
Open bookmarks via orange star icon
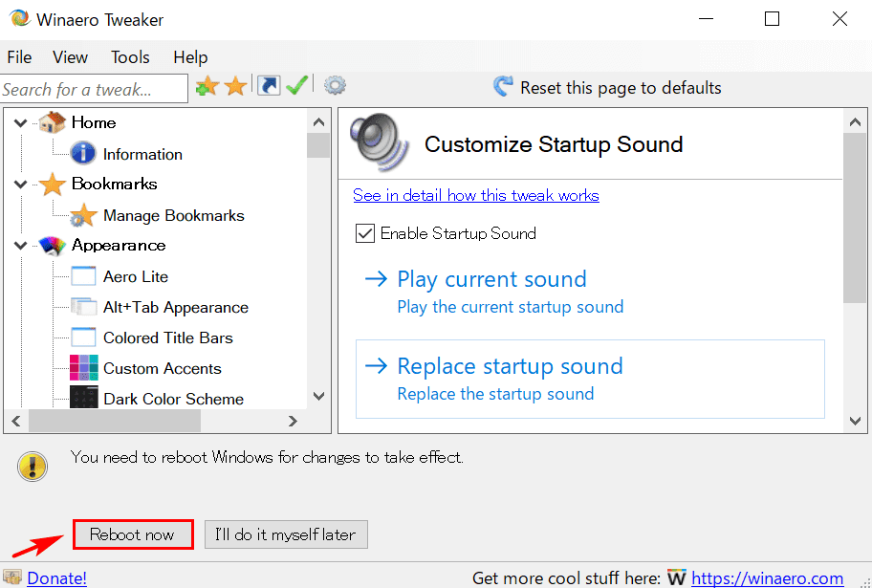click(x=236, y=86)
